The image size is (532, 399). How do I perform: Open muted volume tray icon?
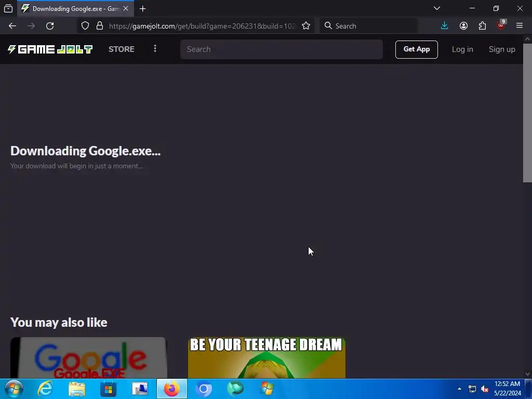click(x=485, y=389)
